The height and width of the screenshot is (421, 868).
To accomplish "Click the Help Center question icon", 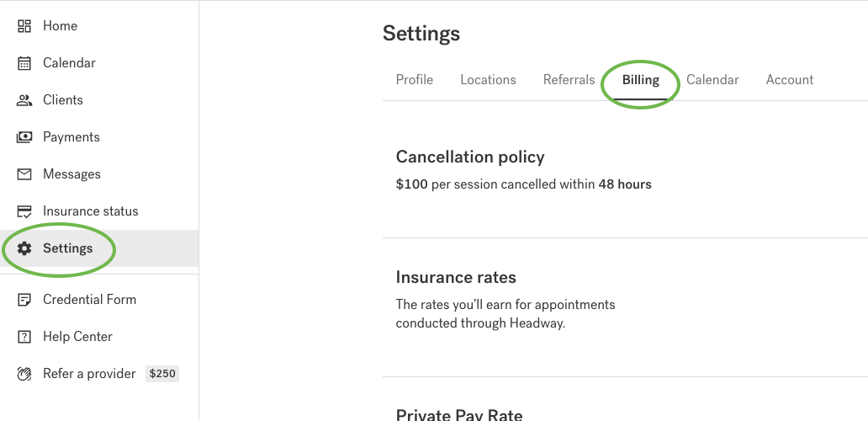I will [24, 337].
